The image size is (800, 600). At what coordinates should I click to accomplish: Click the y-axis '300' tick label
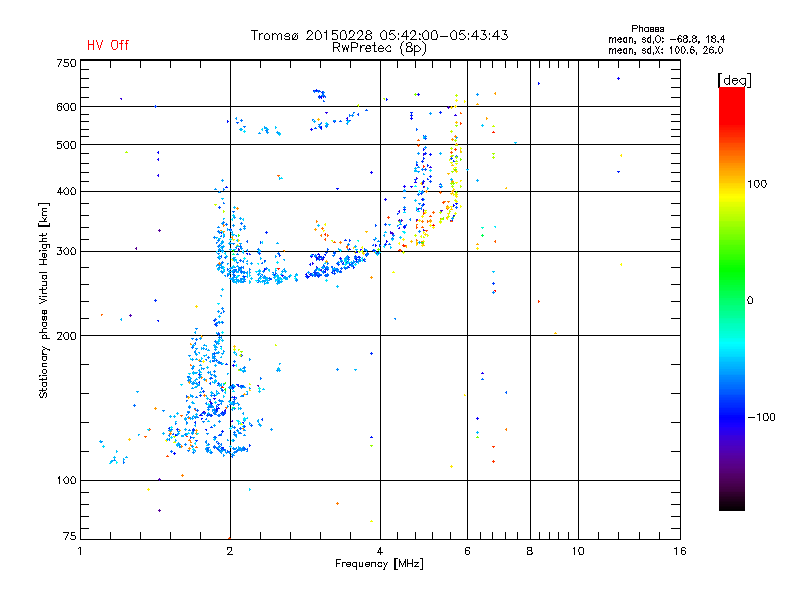(66, 251)
